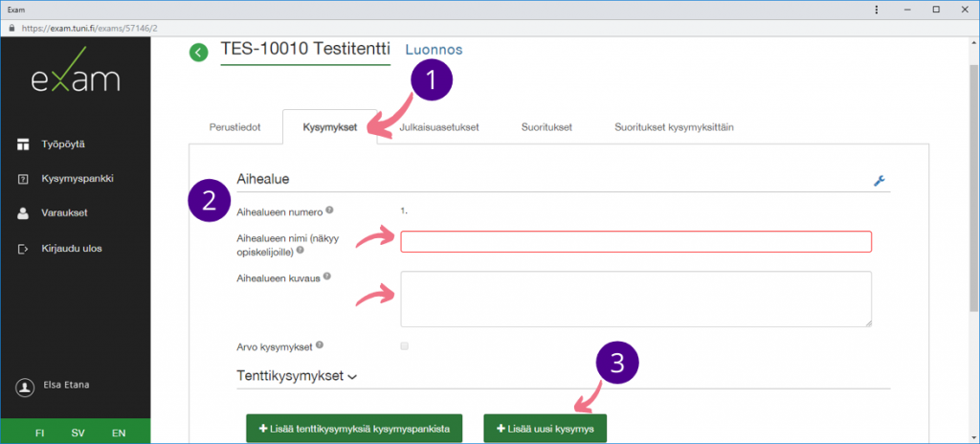980x444 pixels.
Task: Click the Työpöytä dashboard icon
Action: point(24,144)
